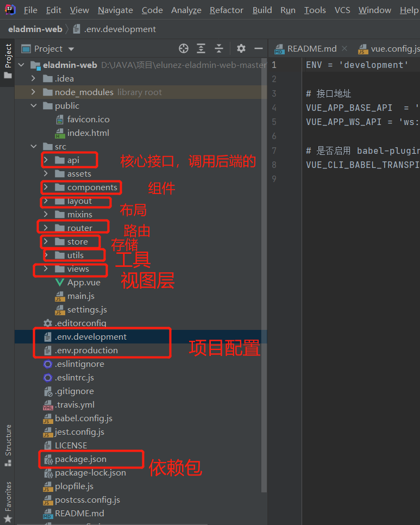This screenshot has height=525, width=420.
Task: Close the README.md editor tab
Action: click(344, 48)
